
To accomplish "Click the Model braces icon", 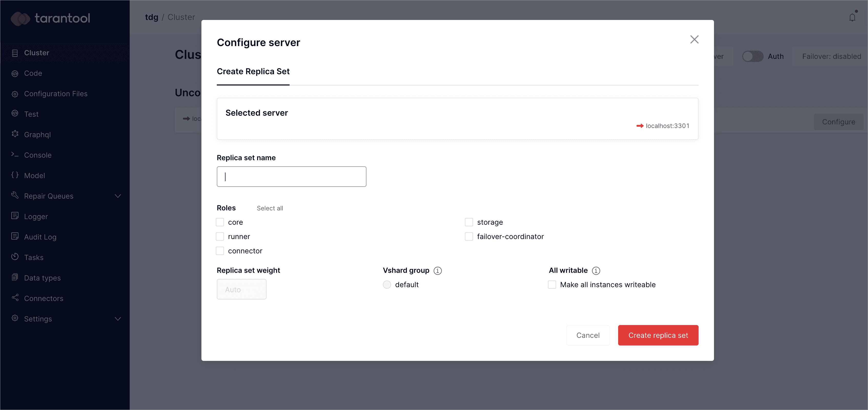I will (x=15, y=175).
